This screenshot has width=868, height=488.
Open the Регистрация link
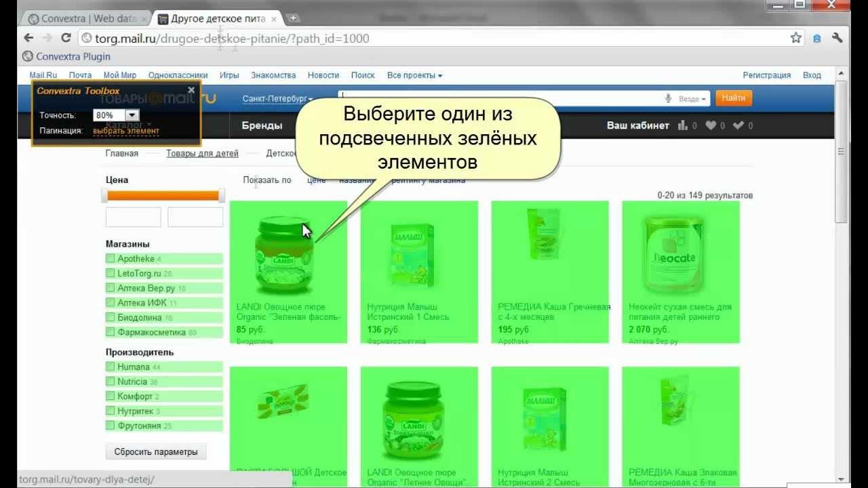[767, 75]
